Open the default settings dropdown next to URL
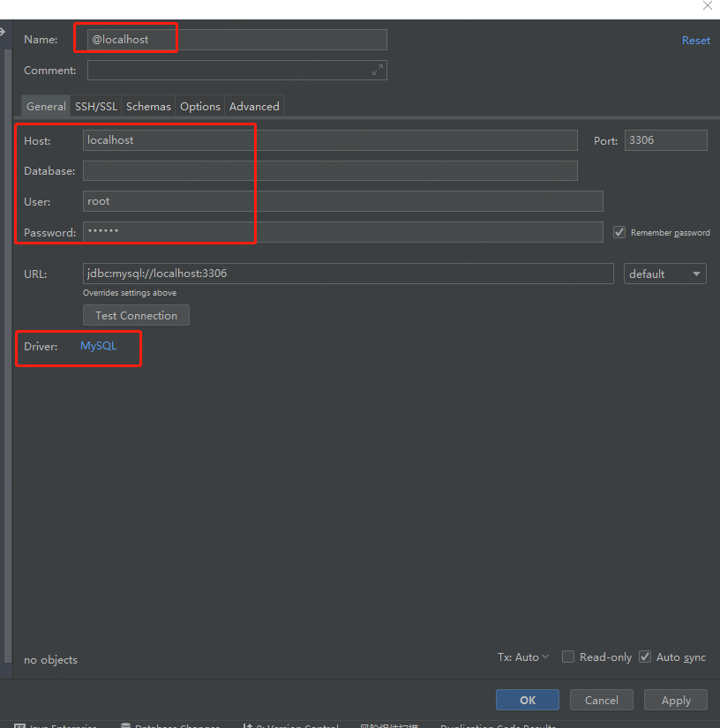Viewport: 720px width, 728px height. click(664, 274)
